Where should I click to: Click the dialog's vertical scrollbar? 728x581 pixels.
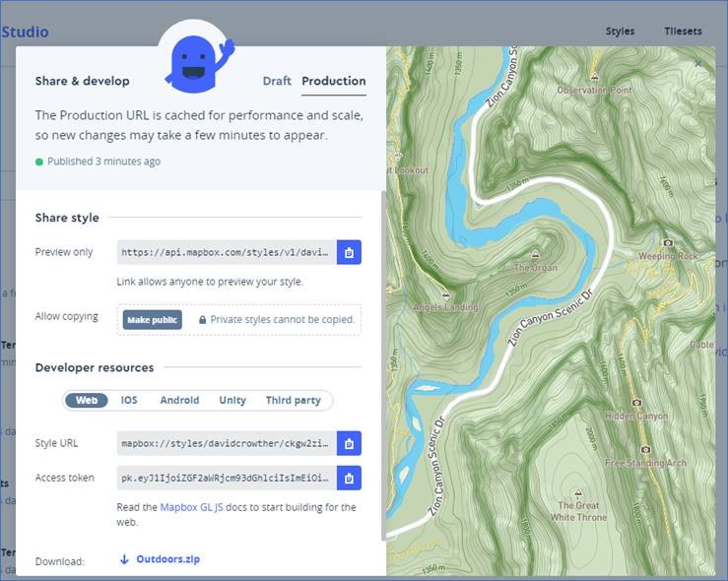pyautogui.click(x=383, y=365)
